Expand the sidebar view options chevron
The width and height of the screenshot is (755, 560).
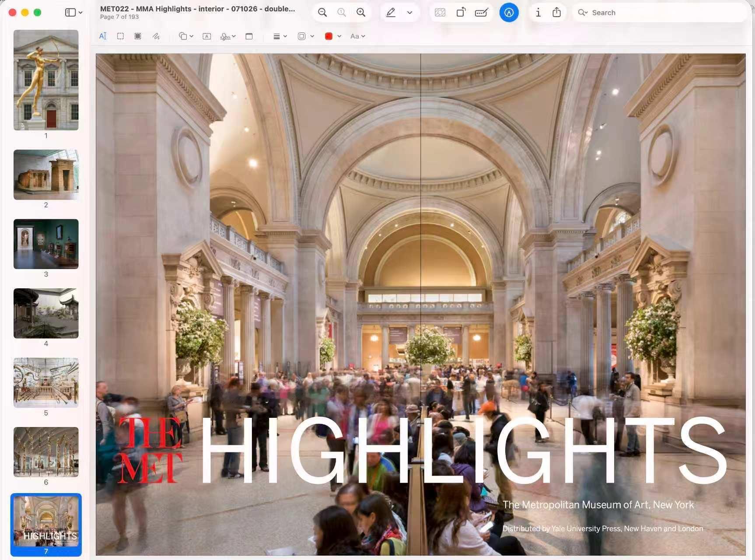click(x=80, y=13)
